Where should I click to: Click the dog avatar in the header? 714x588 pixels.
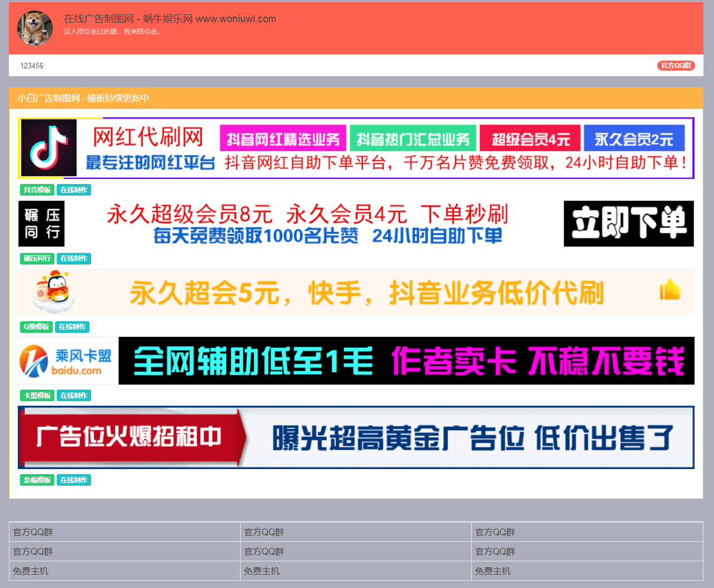click(x=34, y=27)
